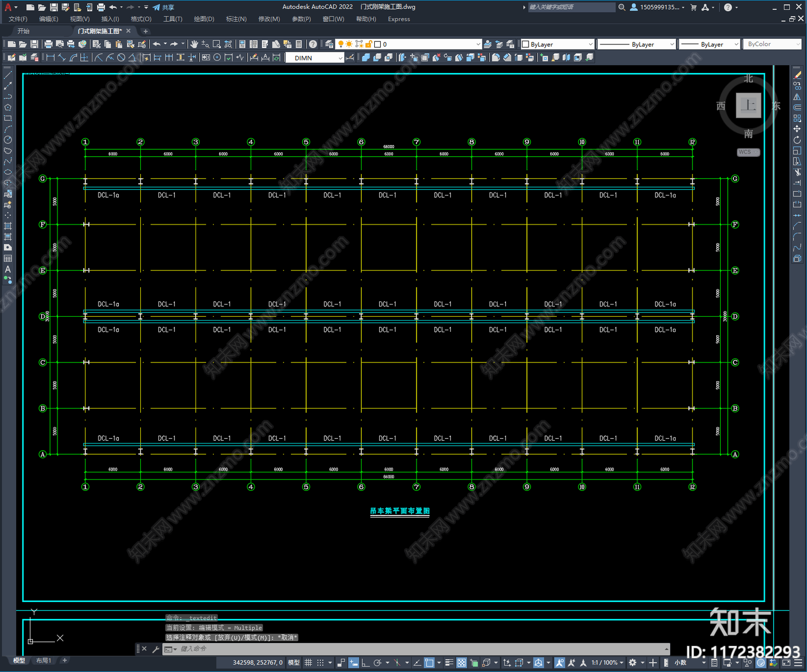The image size is (807, 672).
Task: Toggle lineweight display in the status bar
Action: pyautogui.click(x=449, y=662)
